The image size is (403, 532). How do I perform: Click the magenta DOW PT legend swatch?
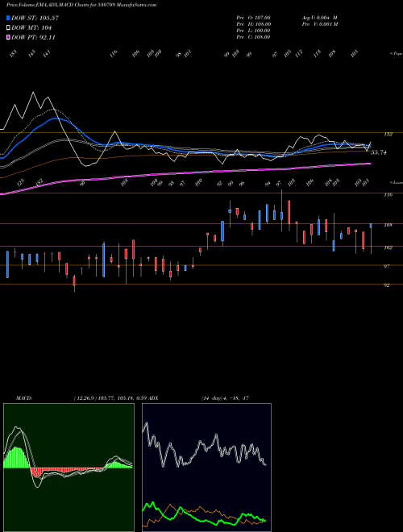tap(9, 38)
